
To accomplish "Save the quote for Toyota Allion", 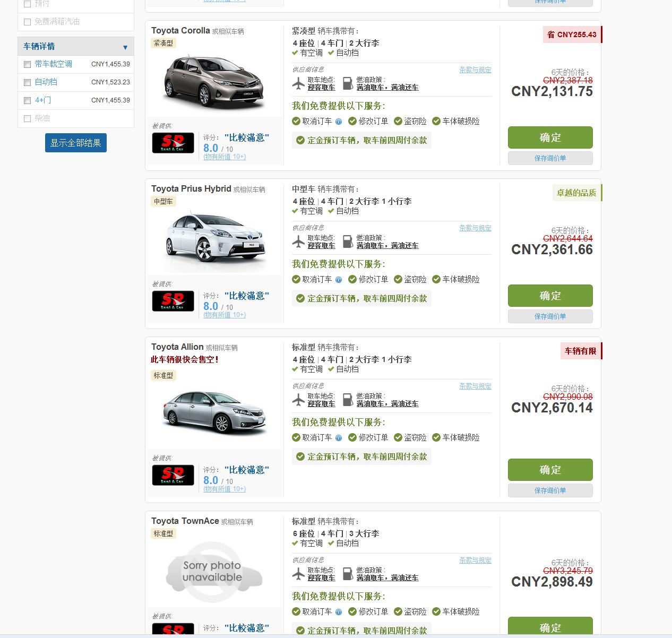I will (x=550, y=490).
